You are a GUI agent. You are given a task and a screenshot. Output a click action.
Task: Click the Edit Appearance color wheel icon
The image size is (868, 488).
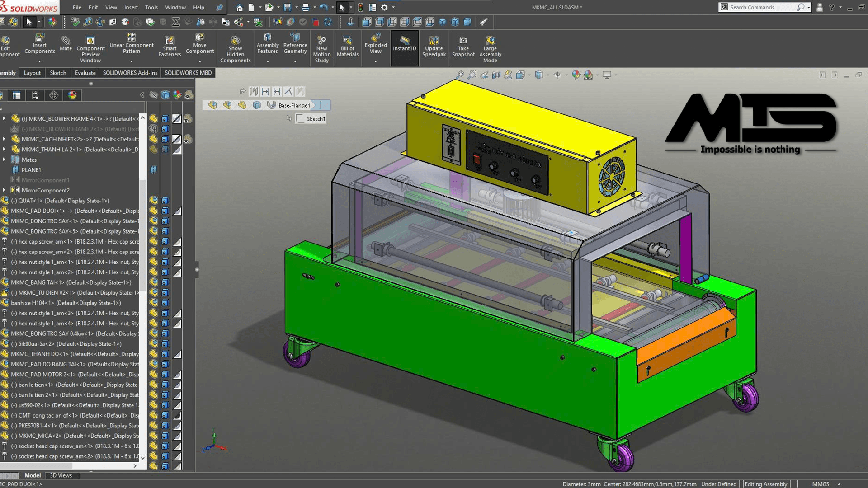(576, 75)
